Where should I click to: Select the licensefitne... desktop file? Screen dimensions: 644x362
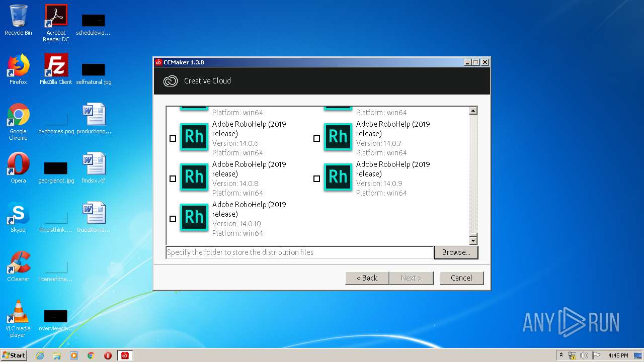click(56, 270)
